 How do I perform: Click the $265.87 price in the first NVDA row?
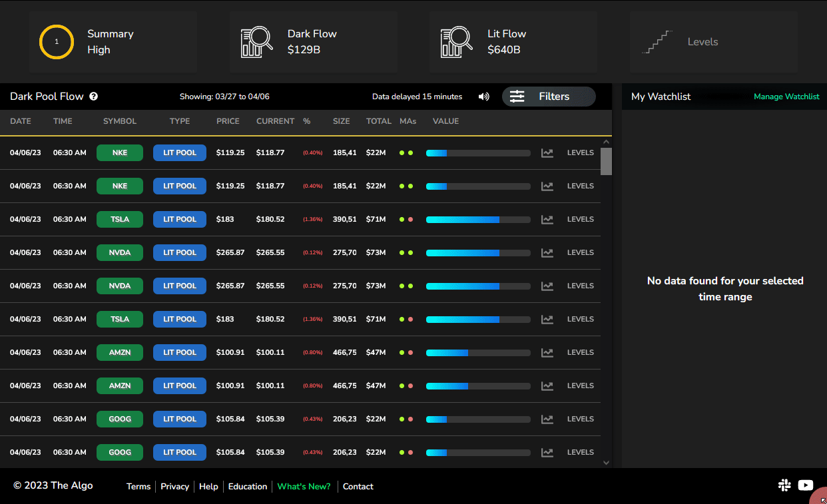click(x=230, y=252)
